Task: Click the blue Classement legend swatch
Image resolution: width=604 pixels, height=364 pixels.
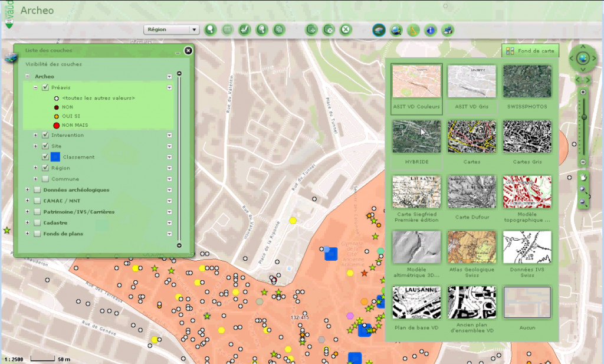Action: 55,157
